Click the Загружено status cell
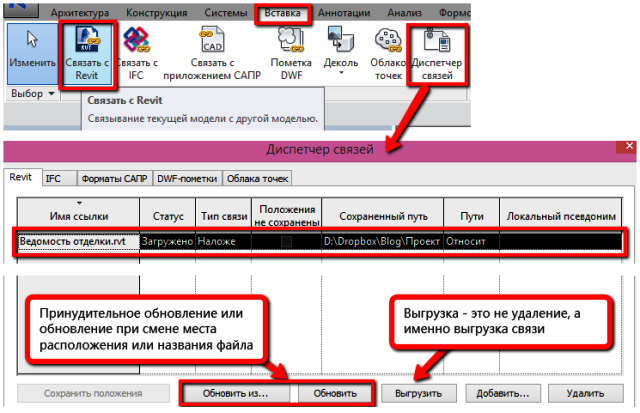640x413 pixels. click(x=167, y=242)
